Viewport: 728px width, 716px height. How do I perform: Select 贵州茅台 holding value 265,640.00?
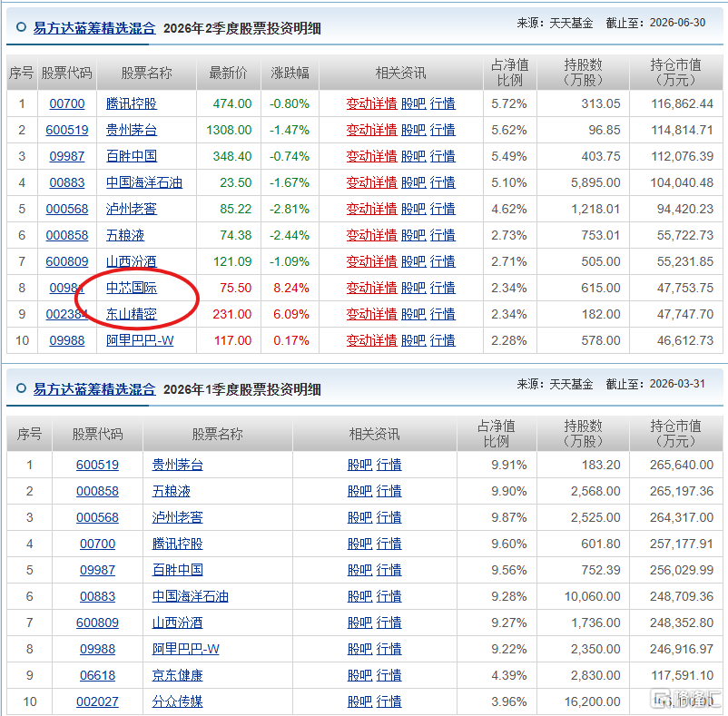pos(682,465)
